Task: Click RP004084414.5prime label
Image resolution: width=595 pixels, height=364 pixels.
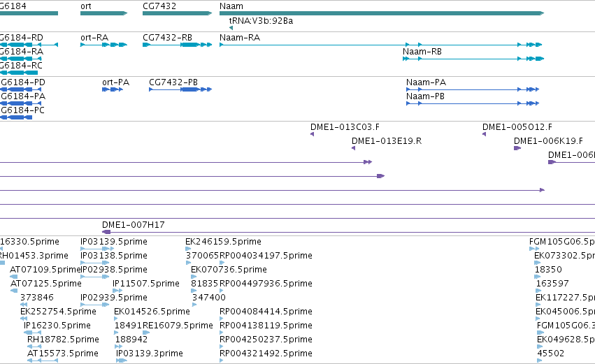Action: click(266, 312)
